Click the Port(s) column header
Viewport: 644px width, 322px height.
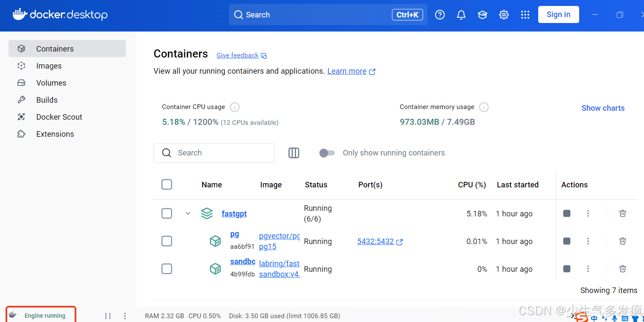click(370, 185)
